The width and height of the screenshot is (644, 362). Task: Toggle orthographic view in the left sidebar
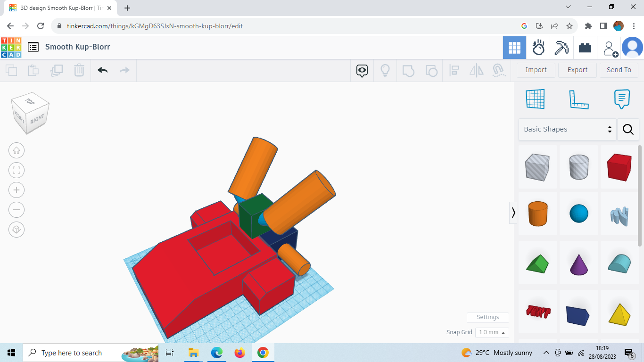[17, 230]
